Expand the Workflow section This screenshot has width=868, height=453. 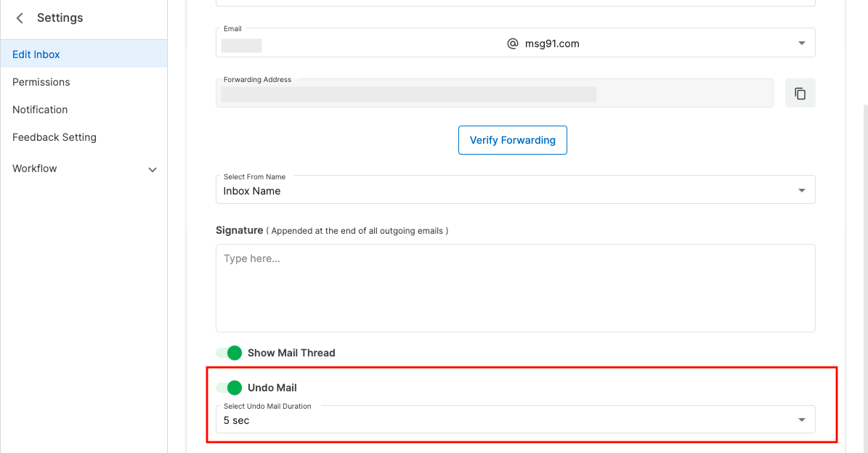coord(153,169)
